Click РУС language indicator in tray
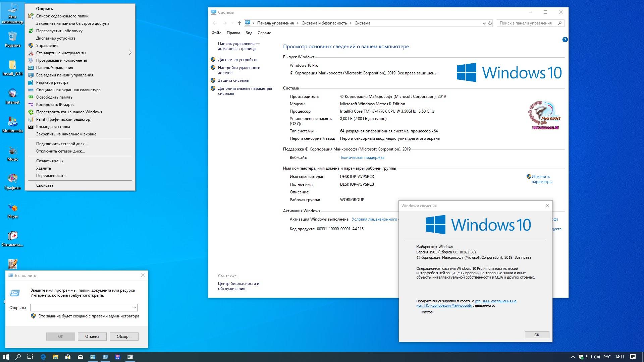Screen dimensions: 644x362 pyautogui.click(x=607, y=357)
